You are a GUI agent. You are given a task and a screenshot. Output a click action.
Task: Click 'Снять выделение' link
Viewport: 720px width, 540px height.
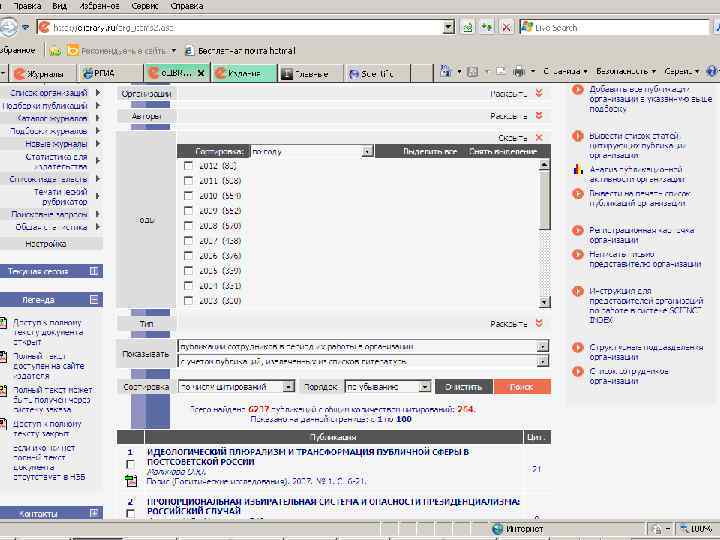(x=503, y=152)
